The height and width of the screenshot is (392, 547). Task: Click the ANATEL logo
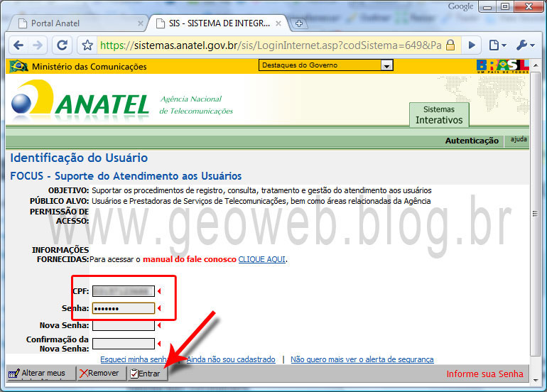[x=80, y=99]
